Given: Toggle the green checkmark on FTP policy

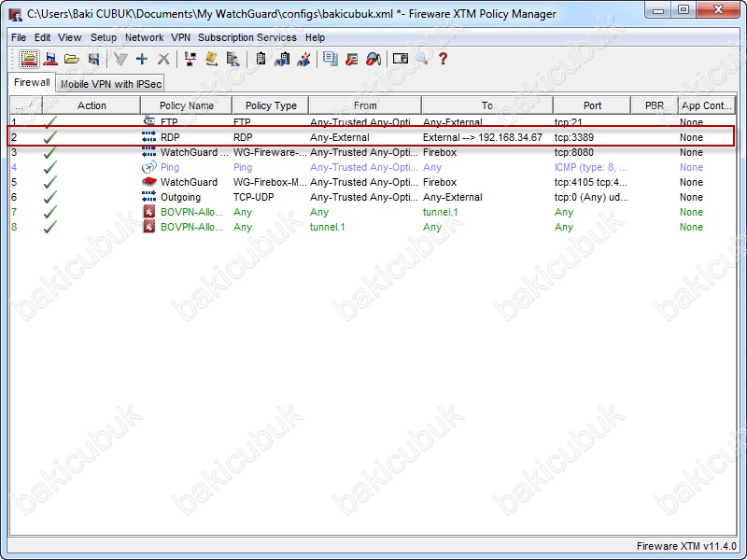Looking at the screenshot, I should tap(50, 122).
